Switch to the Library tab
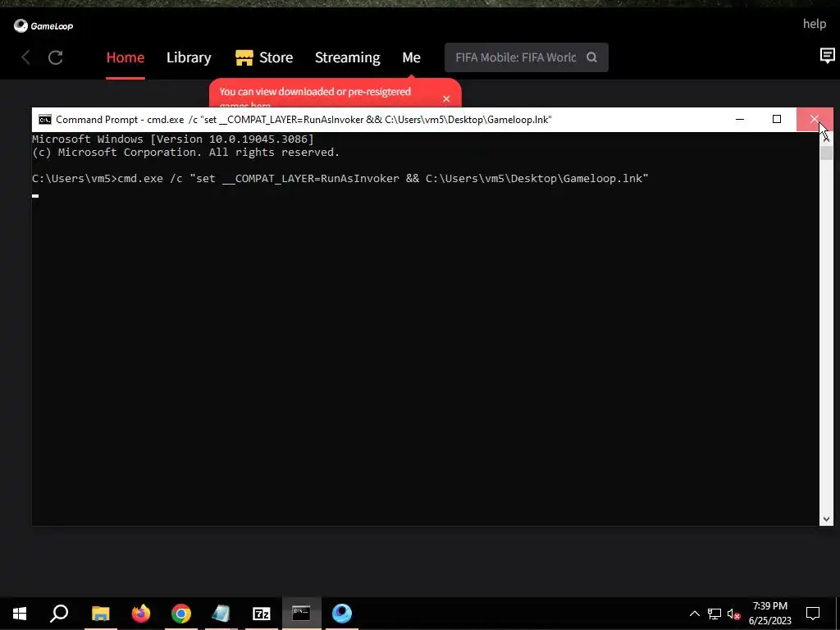 tap(189, 57)
